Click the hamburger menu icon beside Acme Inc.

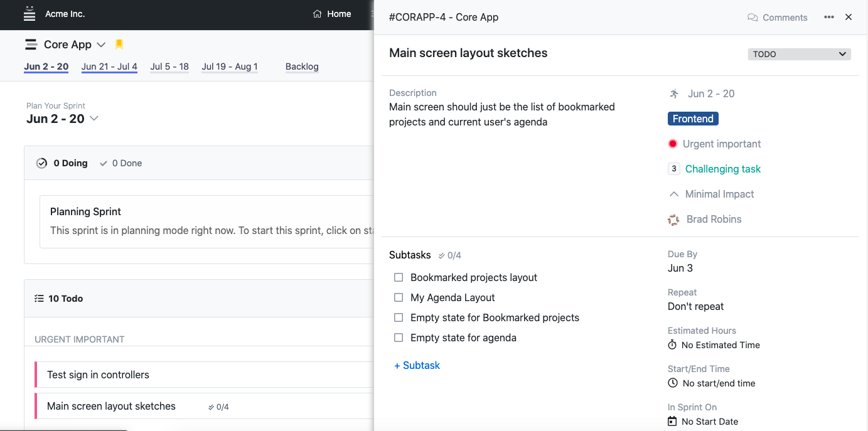point(29,14)
